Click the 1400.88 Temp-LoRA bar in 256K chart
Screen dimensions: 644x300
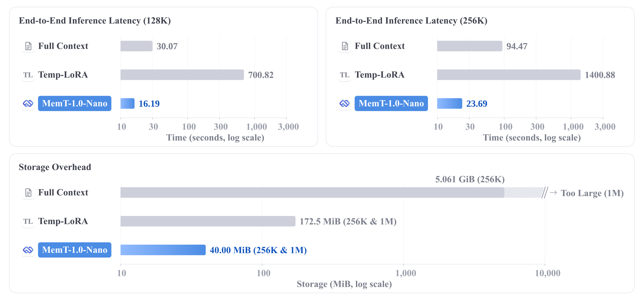[509, 75]
